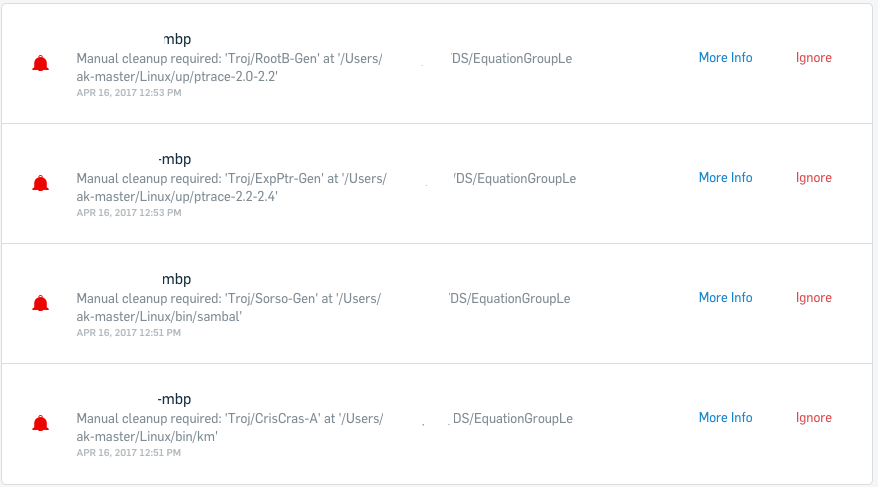Ignore the Troj/RootB-Gen alert
The width and height of the screenshot is (878, 487).
pyautogui.click(x=814, y=58)
